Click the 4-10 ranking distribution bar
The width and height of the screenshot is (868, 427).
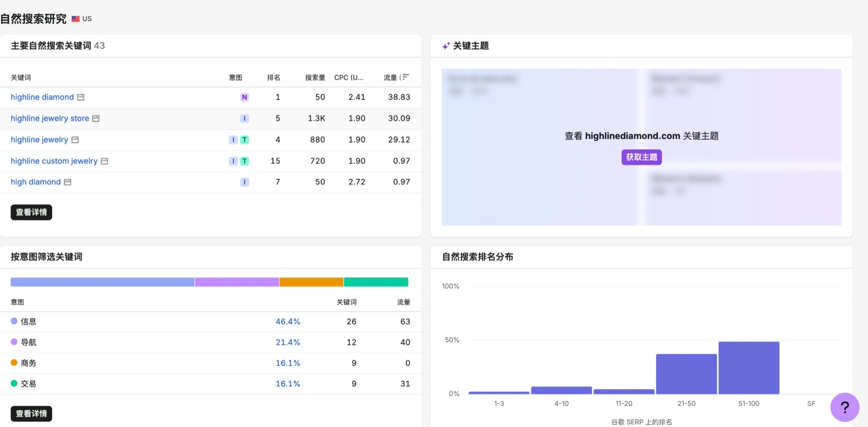[561, 390]
